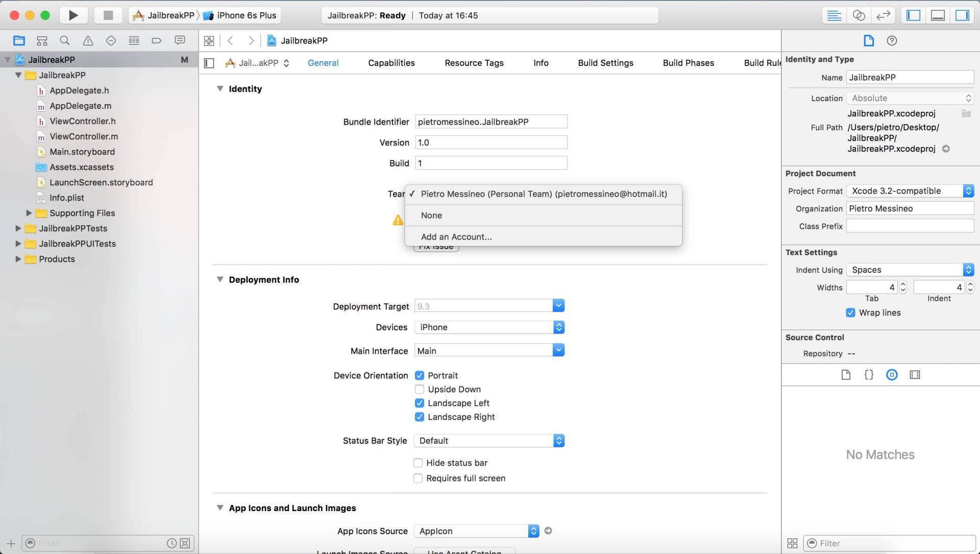Collapse App Icons and Launch Images section

click(x=220, y=508)
